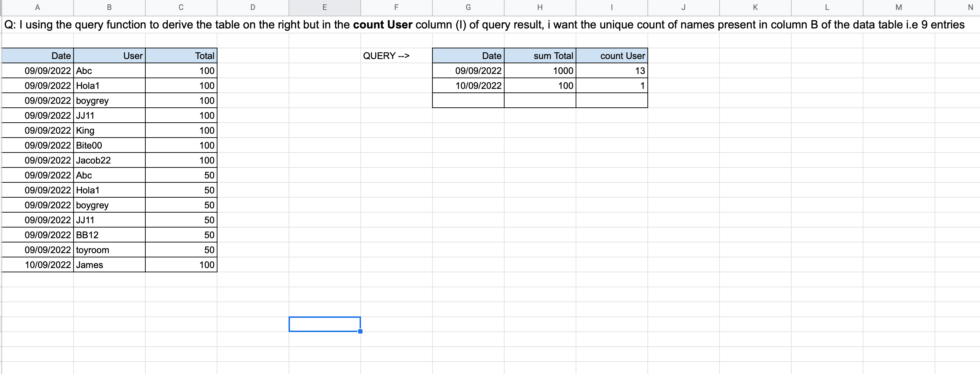Select the sum Total value 1000

click(x=540, y=70)
